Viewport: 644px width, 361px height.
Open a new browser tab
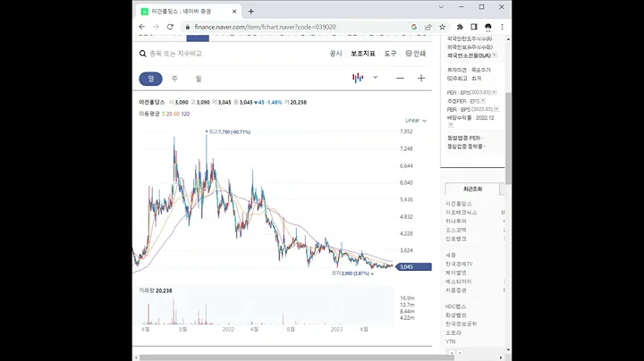251,12
